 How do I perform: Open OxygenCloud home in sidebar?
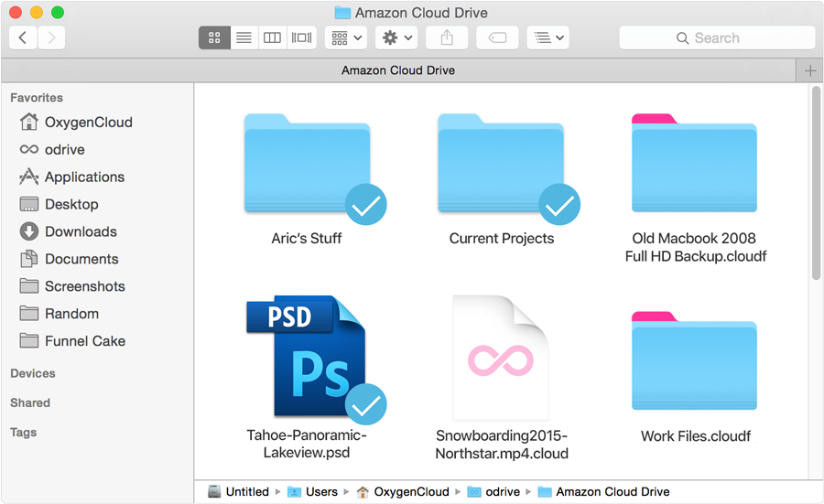[76, 123]
